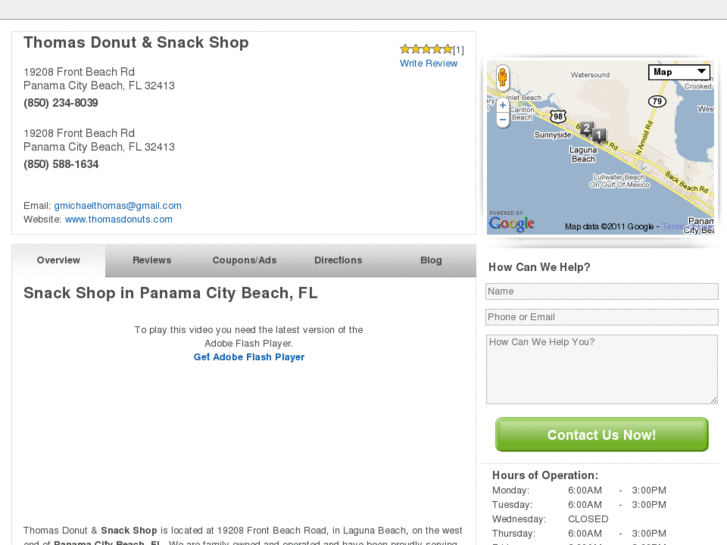
Task: Click the Get Adobe Flash Player link
Action: coord(249,357)
